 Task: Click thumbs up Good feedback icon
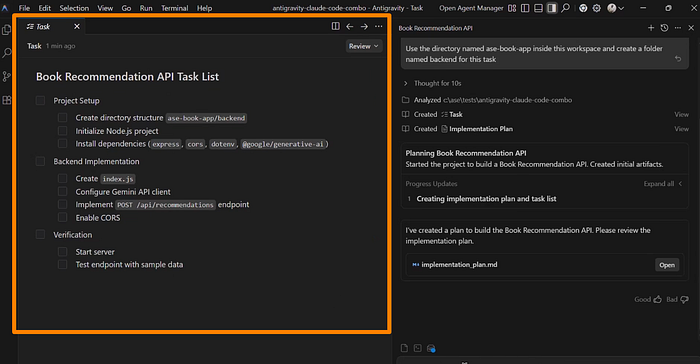658,300
